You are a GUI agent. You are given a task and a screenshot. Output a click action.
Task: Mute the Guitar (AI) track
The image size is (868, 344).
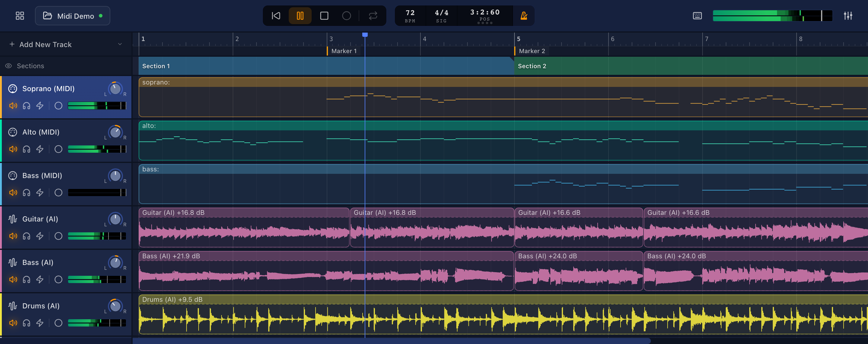click(x=13, y=236)
